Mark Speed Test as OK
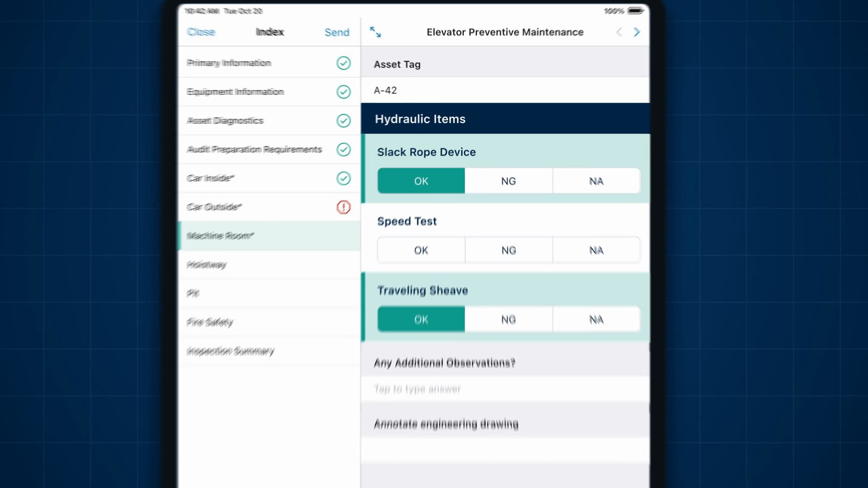This screenshot has height=488, width=868. pos(421,250)
